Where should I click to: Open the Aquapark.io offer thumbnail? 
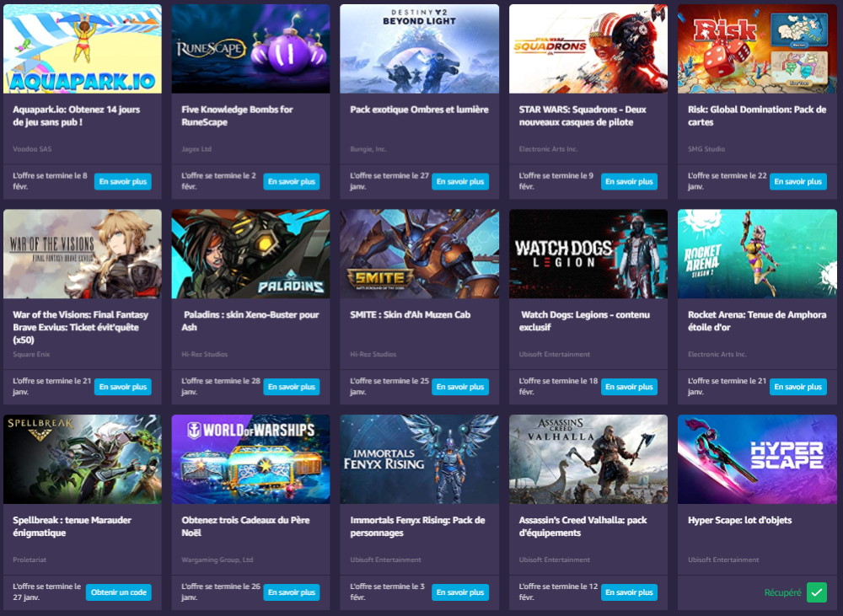82,48
